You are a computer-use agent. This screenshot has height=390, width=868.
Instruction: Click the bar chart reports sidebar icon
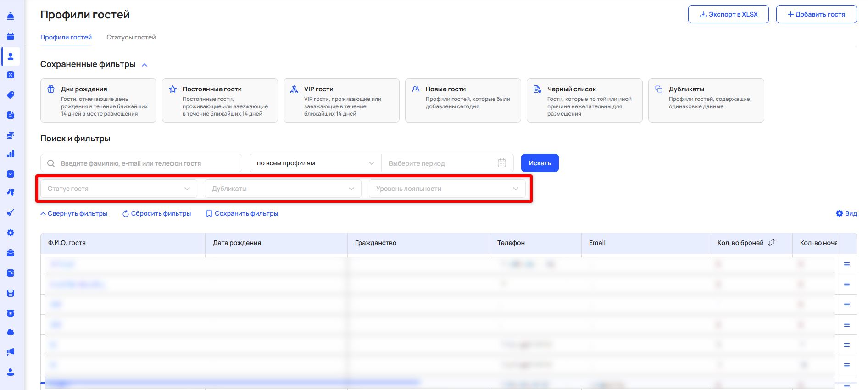11,154
